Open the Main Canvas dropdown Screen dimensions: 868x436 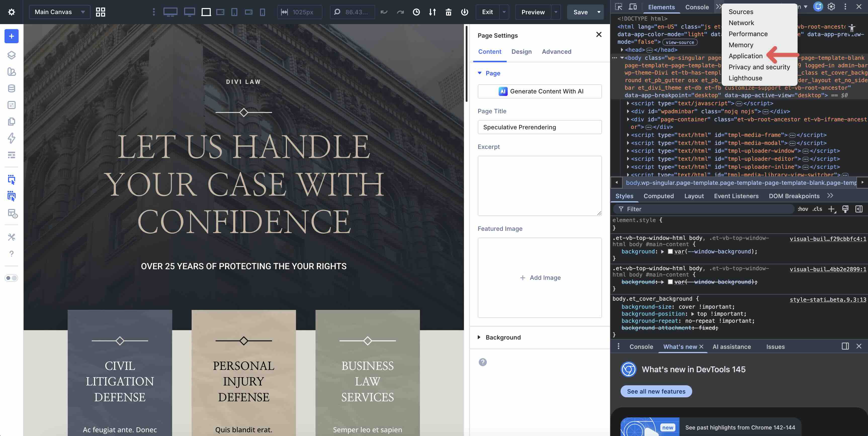pyautogui.click(x=59, y=12)
